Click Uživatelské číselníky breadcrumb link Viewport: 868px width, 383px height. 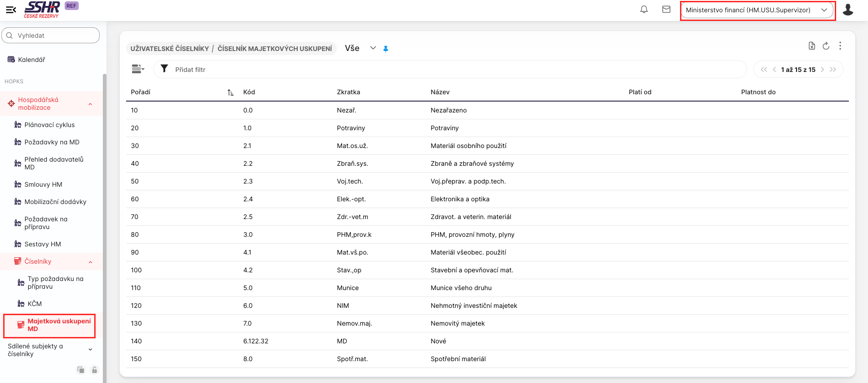(169, 49)
